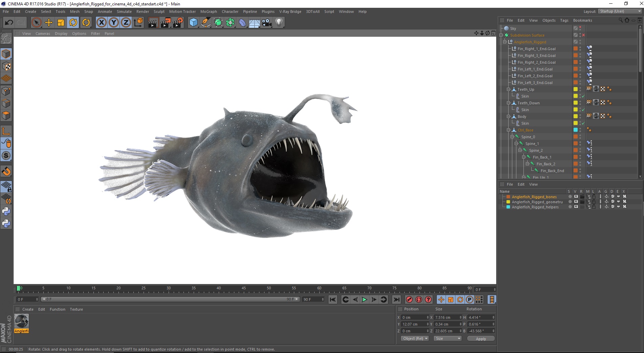Collapse the Ctrl_Base object
644x353 pixels.
[x=508, y=130]
